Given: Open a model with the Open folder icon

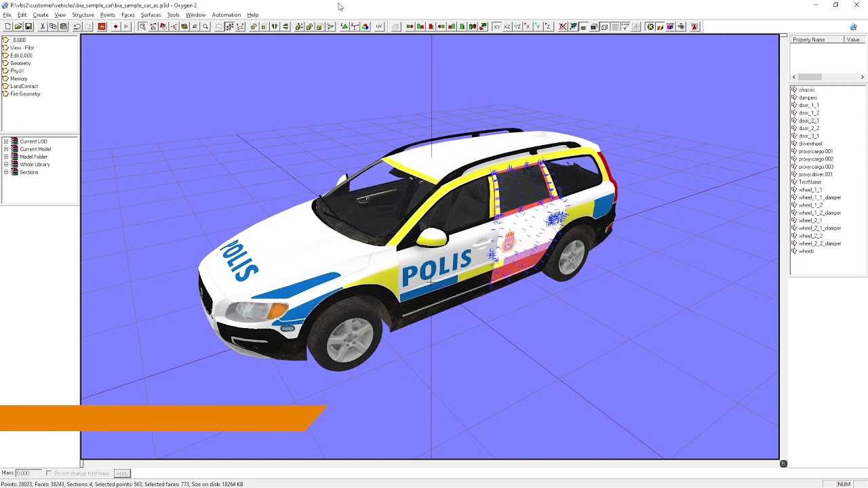Looking at the screenshot, I should tap(18, 26).
